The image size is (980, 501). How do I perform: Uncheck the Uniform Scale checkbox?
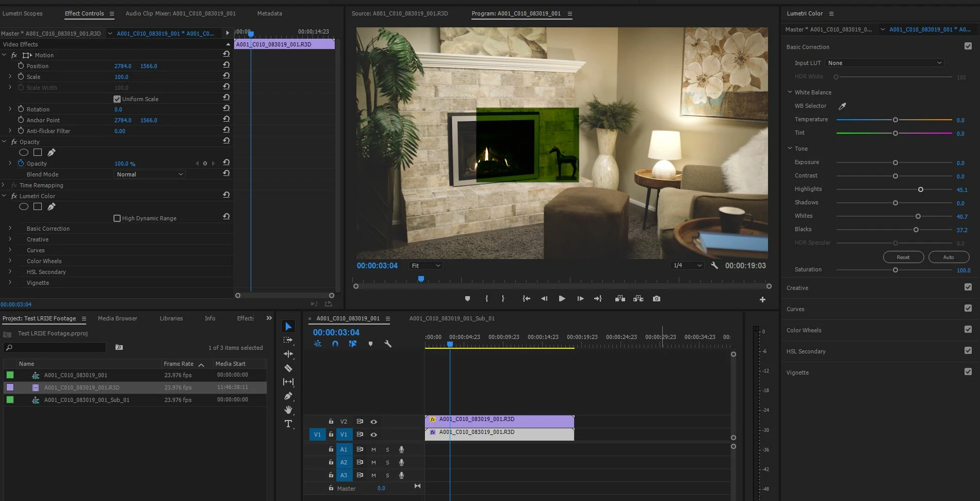tap(117, 99)
